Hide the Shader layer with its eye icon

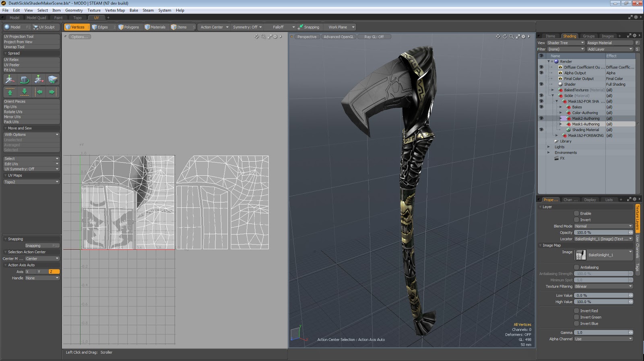[x=541, y=84]
